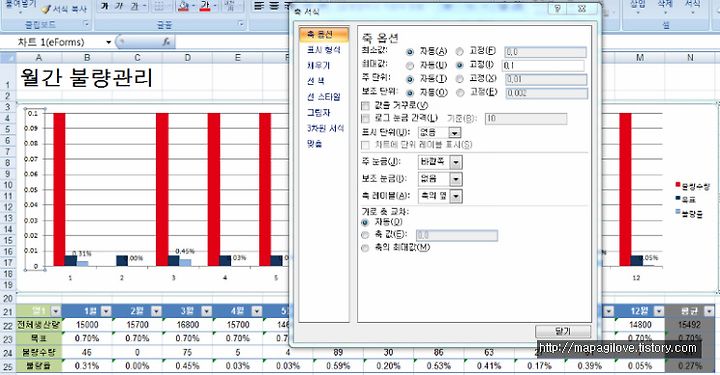Open underline style dropdown arrow
This screenshot has height=375, width=720.
[x=144, y=6]
